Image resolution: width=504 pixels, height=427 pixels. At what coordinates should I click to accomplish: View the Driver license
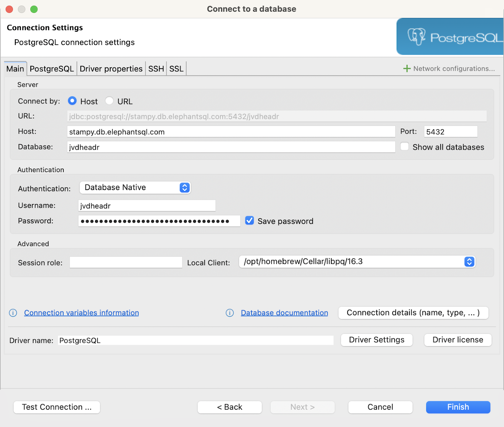[458, 340]
